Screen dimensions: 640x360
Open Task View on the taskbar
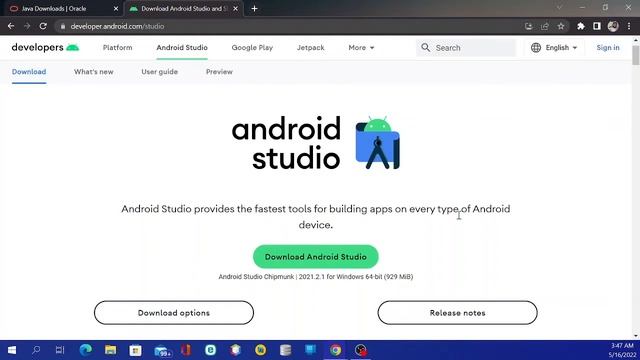point(60,350)
